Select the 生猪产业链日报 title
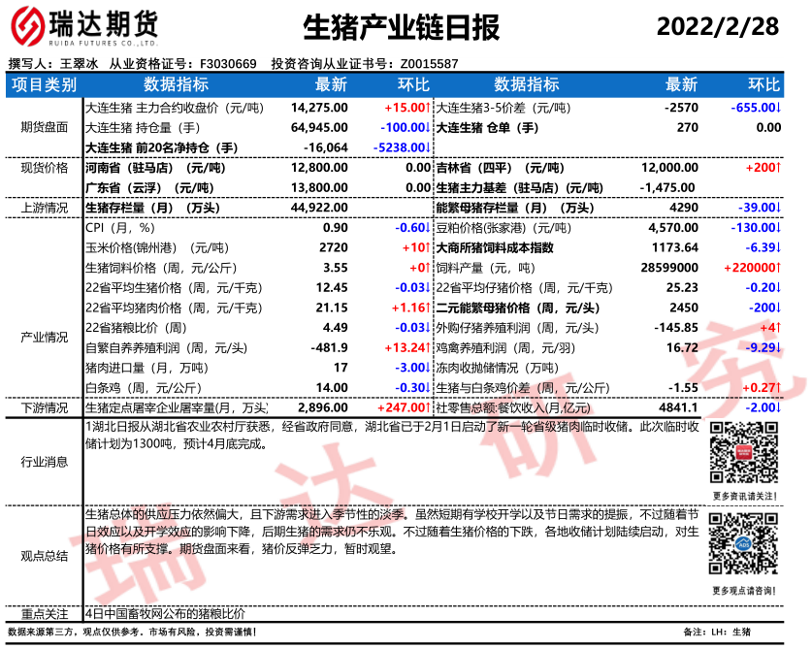The image size is (812, 649). (x=402, y=28)
